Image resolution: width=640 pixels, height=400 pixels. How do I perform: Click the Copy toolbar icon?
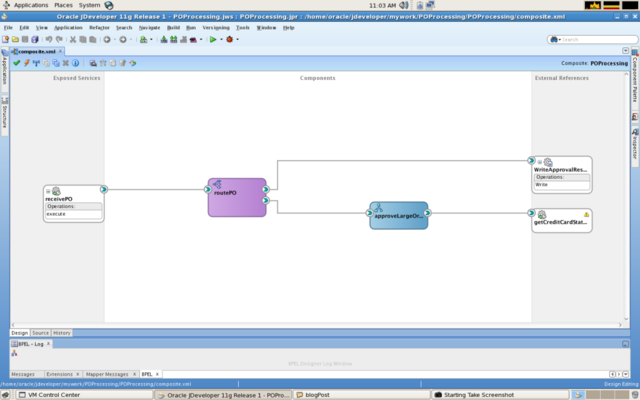coord(83,40)
